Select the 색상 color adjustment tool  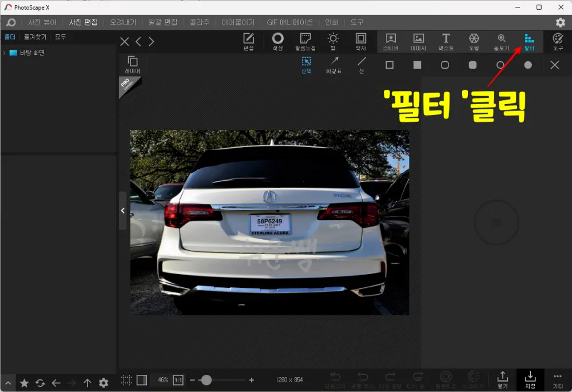(278, 41)
